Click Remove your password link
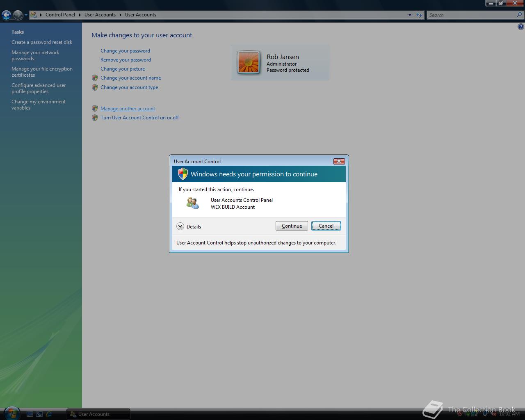The height and width of the screenshot is (420, 525). 126,60
